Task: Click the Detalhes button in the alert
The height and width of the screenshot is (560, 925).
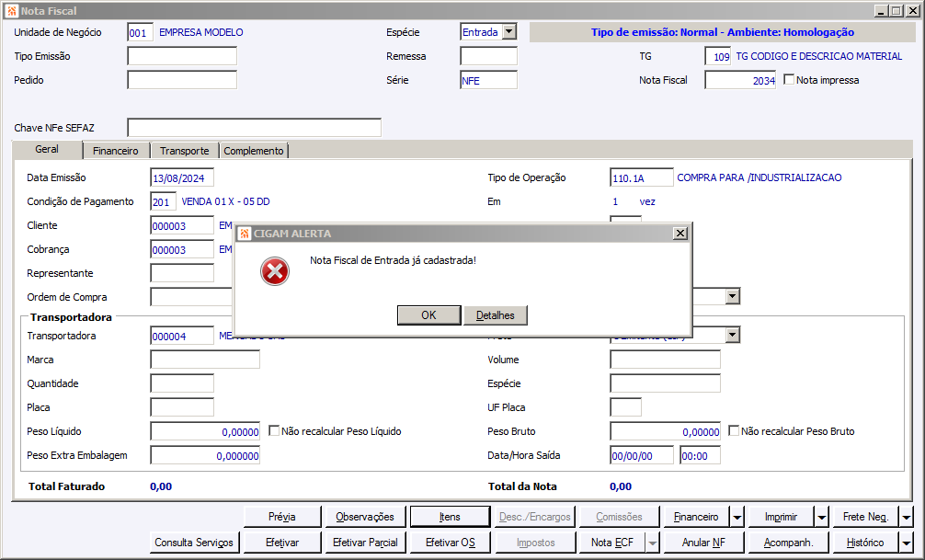Action: point(496,315)
